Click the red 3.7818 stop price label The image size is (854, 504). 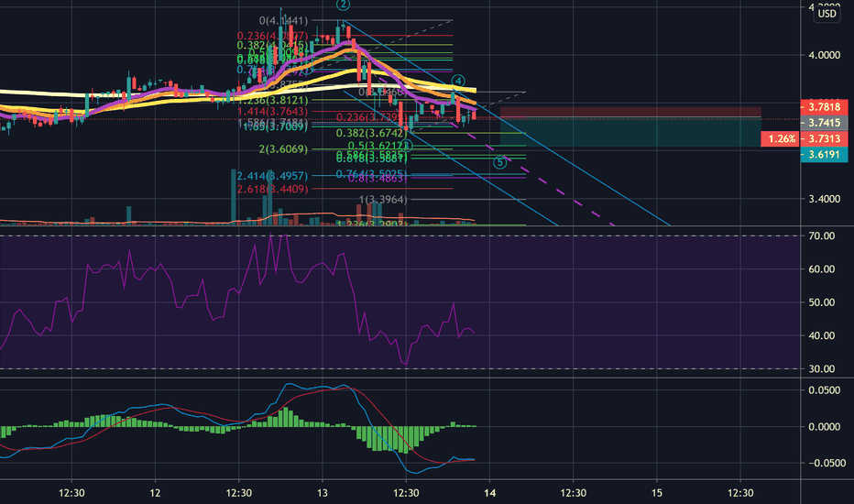824,107
